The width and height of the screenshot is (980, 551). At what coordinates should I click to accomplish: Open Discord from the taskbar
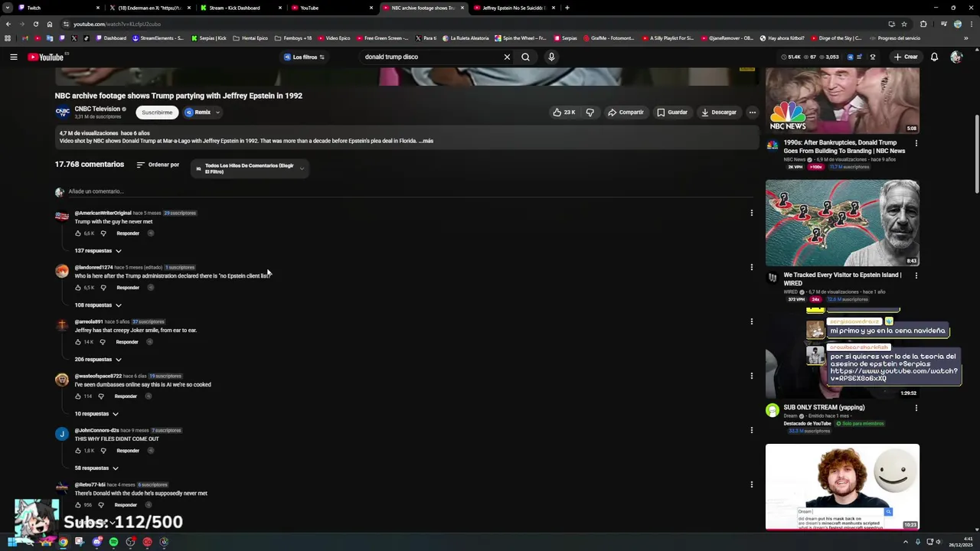tap(96, 542)
